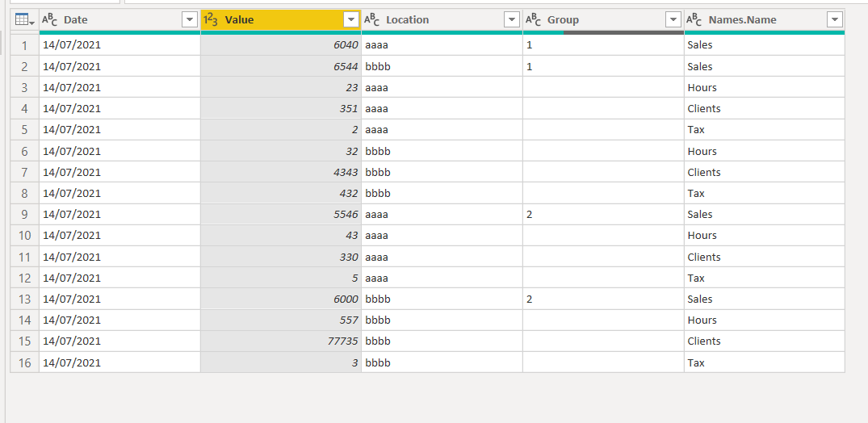The width and height of the screenshot is (868, 423).
Task: Select row number 1
Action: [x=24, y=45]
